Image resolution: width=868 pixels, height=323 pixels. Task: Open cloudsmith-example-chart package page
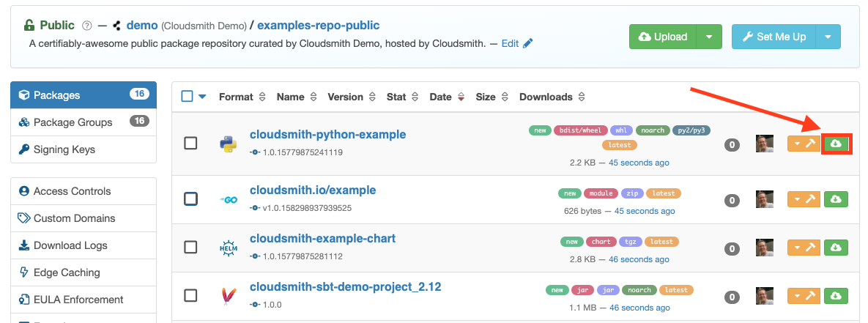coord(323,238)
